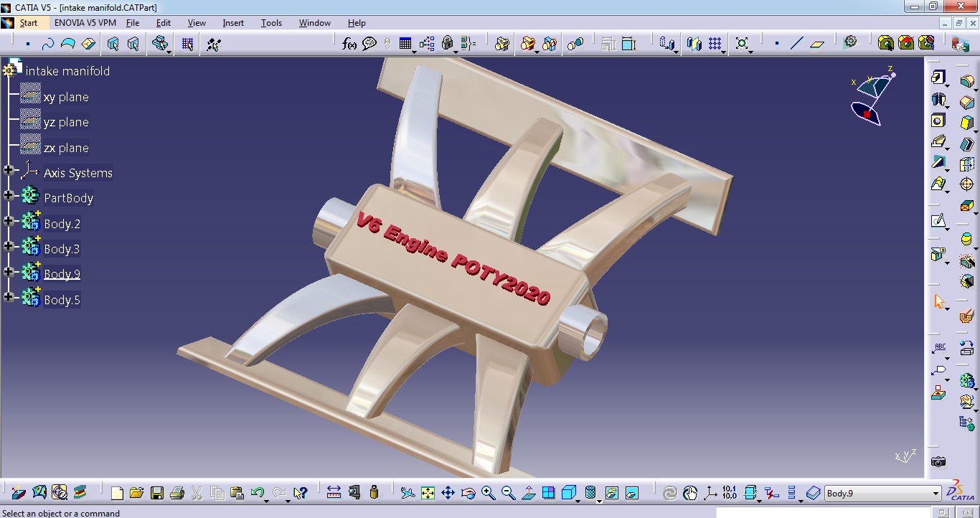Select zx plane in the tree
The image size is (980, 518).
point(66,148)
